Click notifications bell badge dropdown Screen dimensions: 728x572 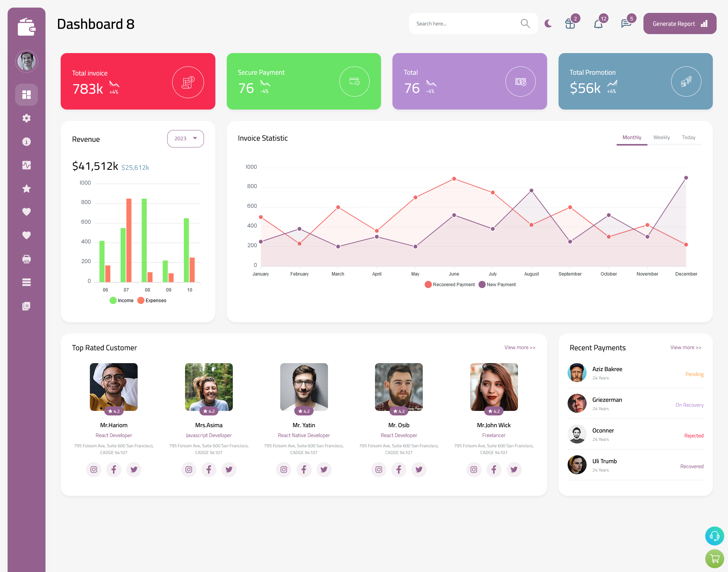coord(598,23)
